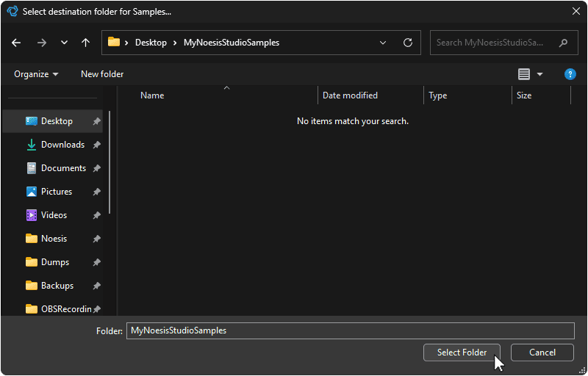Click the folder icon in address bar
The height and width of the screenshot is (376, 588).
114,42
